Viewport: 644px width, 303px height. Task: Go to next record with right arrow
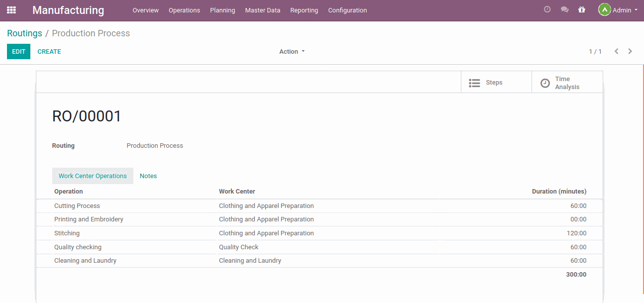[x=630, y=51]
